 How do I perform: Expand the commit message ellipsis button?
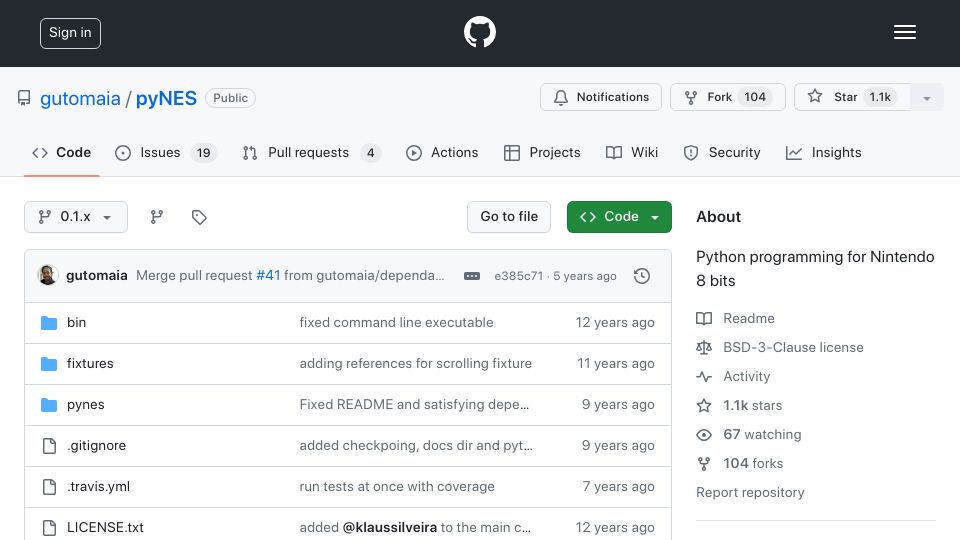pos(471,276)
